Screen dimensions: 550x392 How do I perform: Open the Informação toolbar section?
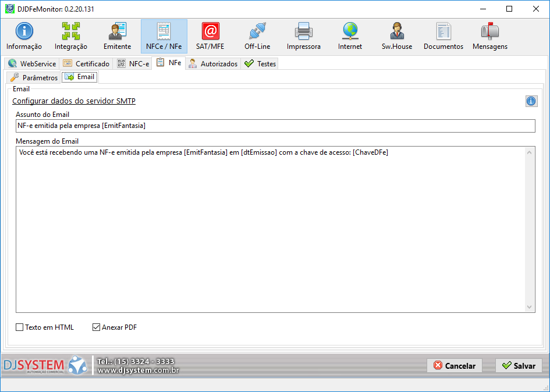24,36
